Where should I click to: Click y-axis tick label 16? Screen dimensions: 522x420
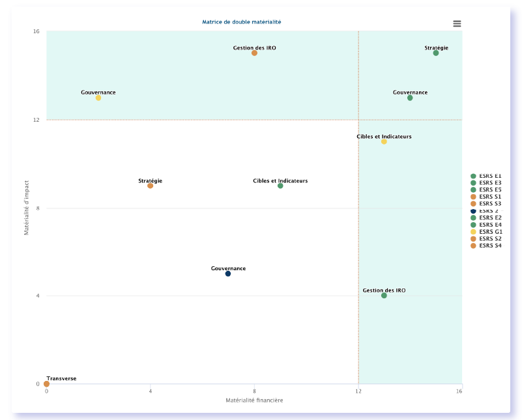coord(36,31)
